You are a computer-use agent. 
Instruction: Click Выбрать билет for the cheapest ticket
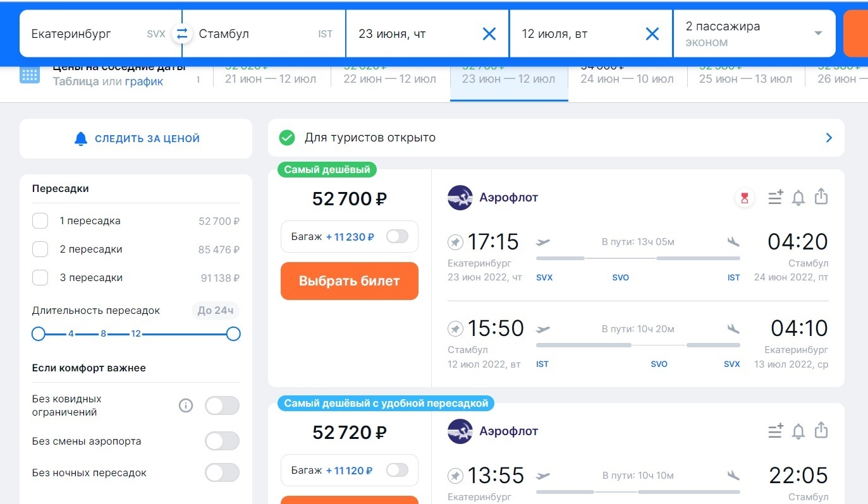(350, 281)
